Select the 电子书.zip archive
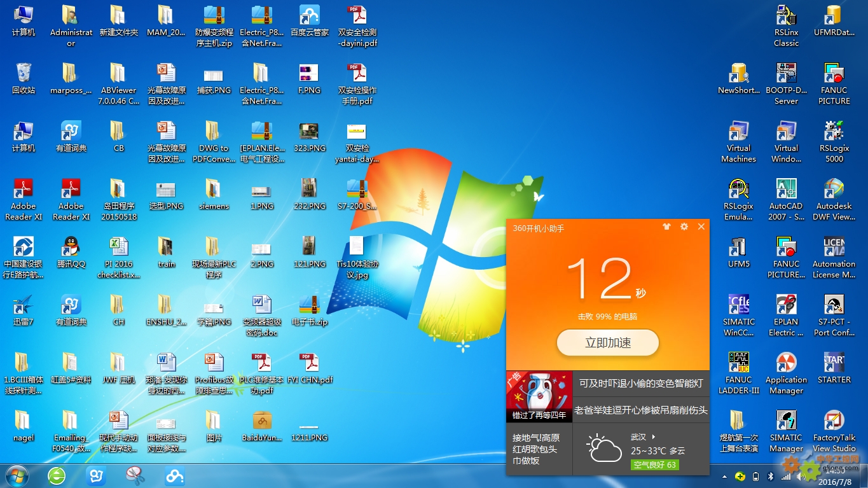 click(310, 310)
